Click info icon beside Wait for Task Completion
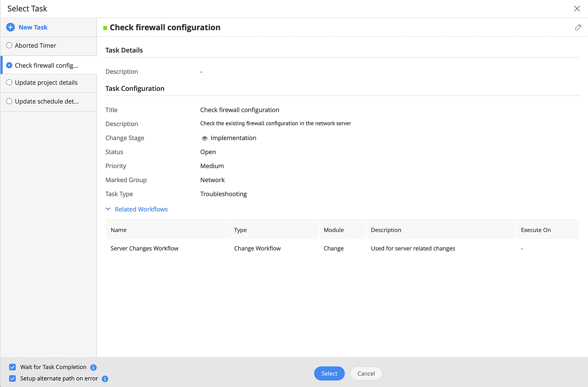Image resolution: width=588 pixels, height=387 pixels. click(x=93, y=367)
